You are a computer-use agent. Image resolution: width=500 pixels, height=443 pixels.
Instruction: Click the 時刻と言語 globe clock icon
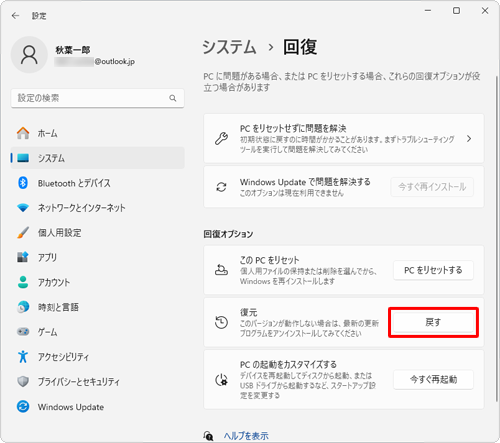click(x=23, y=307)
